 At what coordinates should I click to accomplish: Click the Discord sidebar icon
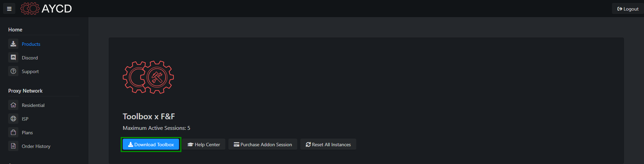pos(13,57)
